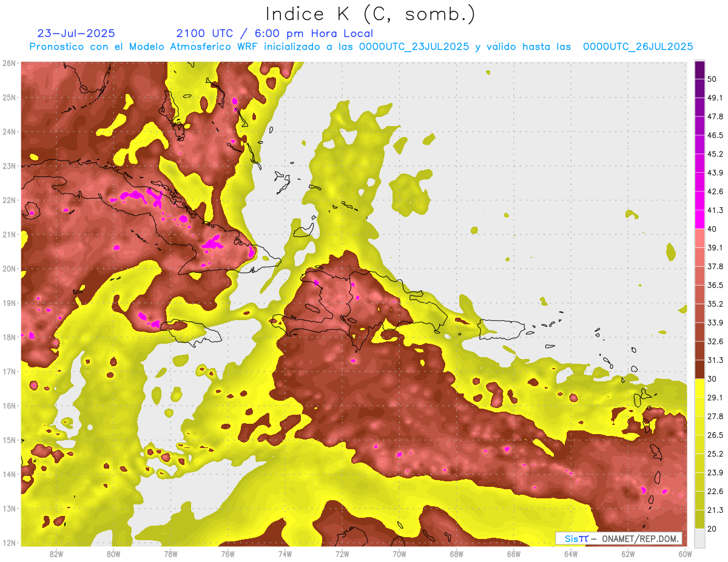The image size is (728, 562).
Task: Click the '47.8' colorbar value
Action: [x=715, y=116]
